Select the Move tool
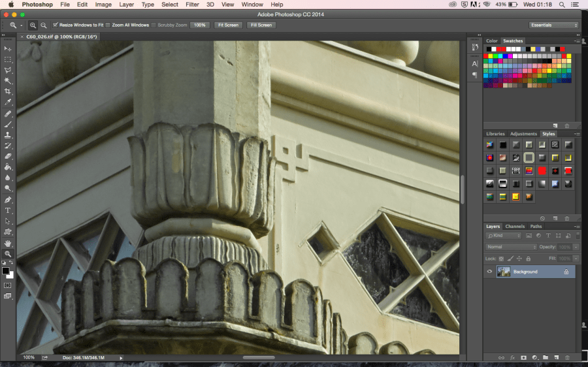This screenshot has width=588, height=367. pyautogui.click(x=8, y=48)
